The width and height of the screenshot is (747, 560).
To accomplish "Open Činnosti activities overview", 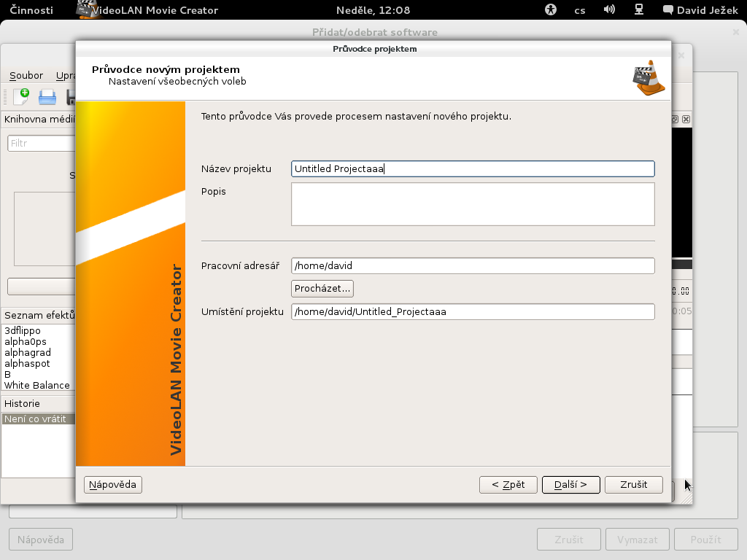I will click(31, 10).
